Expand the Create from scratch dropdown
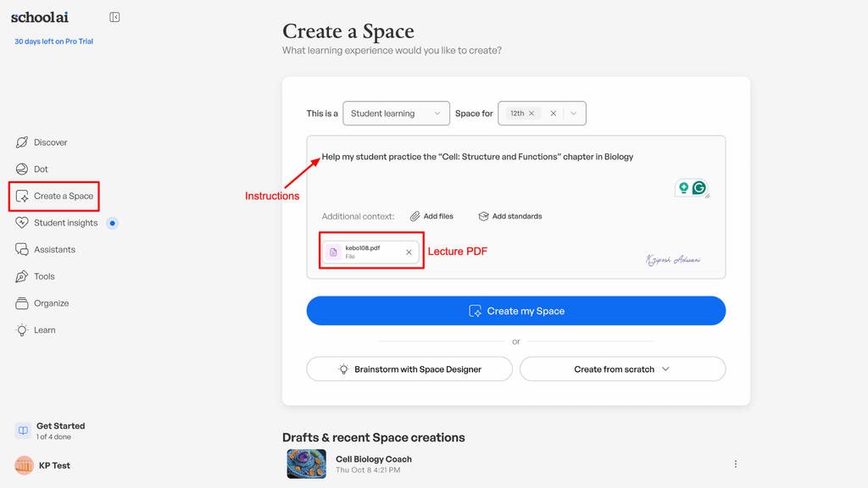 [x=623, y=369]
